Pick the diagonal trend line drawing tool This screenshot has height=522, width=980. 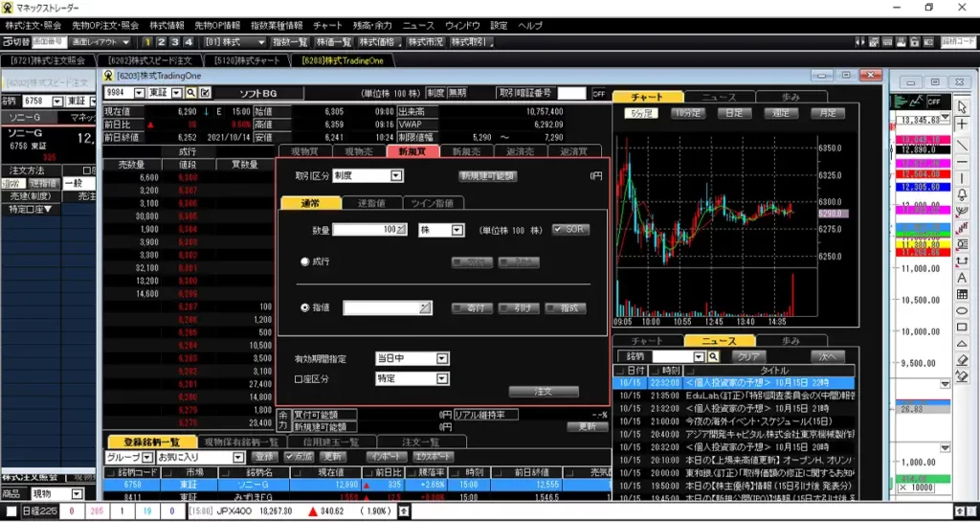[962, 144]
